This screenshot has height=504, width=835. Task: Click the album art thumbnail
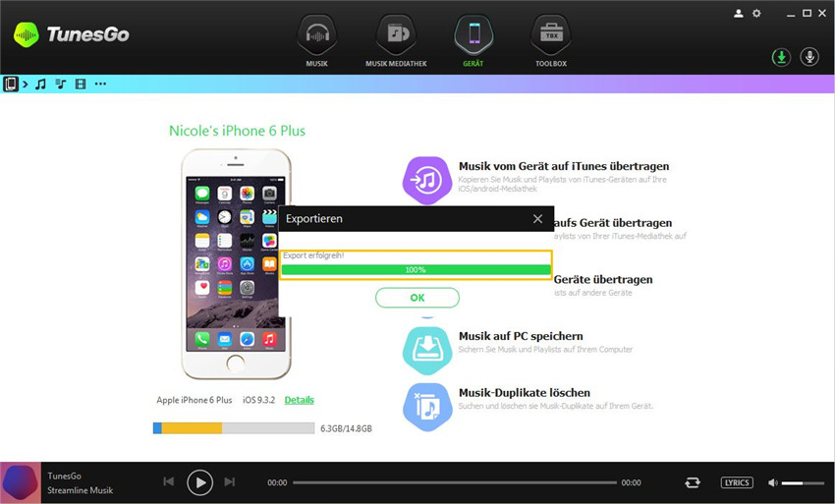[x=21, y=482]
